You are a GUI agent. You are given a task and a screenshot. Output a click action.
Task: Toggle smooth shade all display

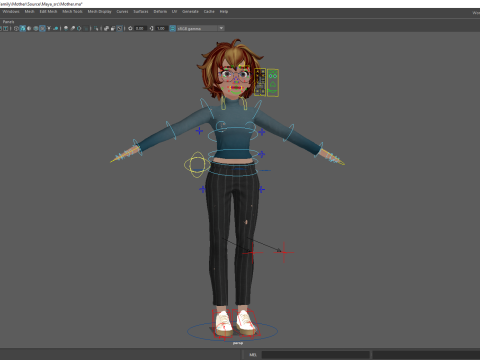pyautogui.click(x=23, y=28)
